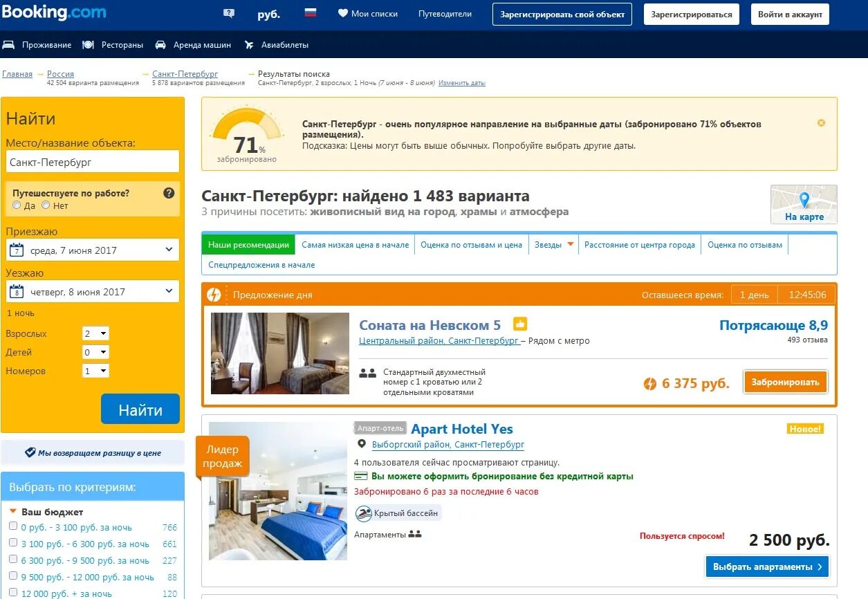The width and height of the screenshot is (868, 599).
Task: Click the 71% booked gauge graphic
Action: [247, 135]
